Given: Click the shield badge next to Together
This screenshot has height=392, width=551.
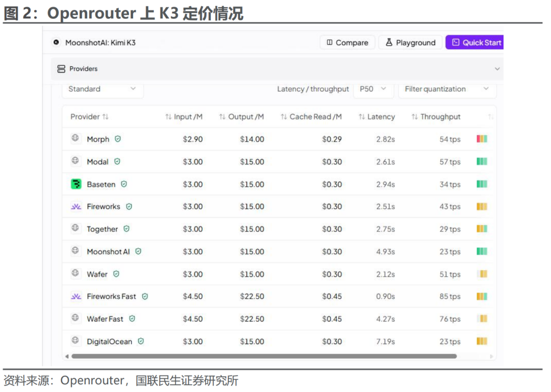Looking at the screenshot, I should [127, 229].
